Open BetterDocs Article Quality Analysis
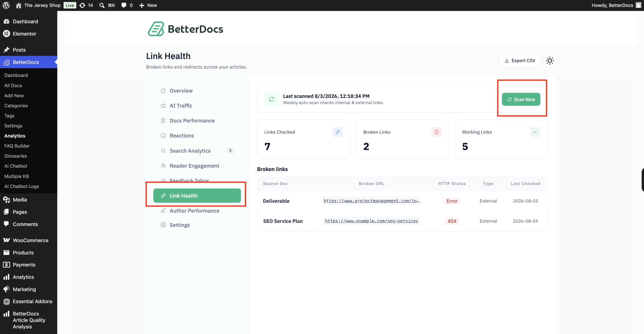The height and width of the screenshot is (334, 644). coord(29,320)
